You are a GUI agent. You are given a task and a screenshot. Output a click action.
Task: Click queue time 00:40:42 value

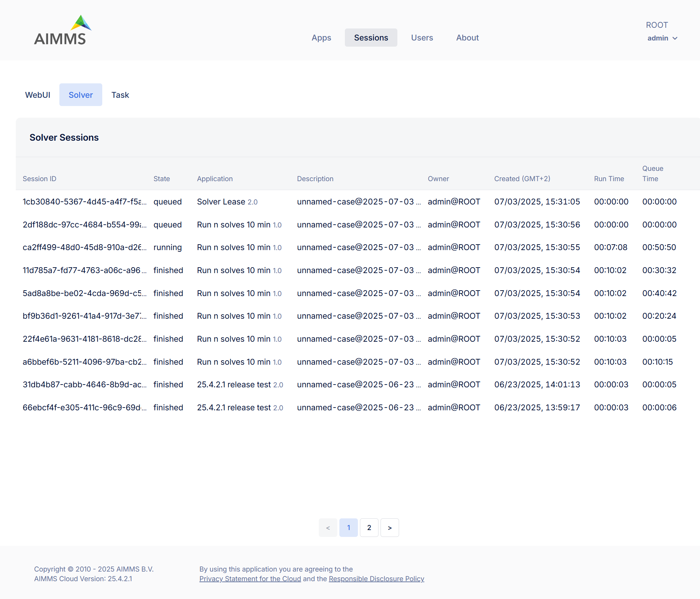(659, 293)
